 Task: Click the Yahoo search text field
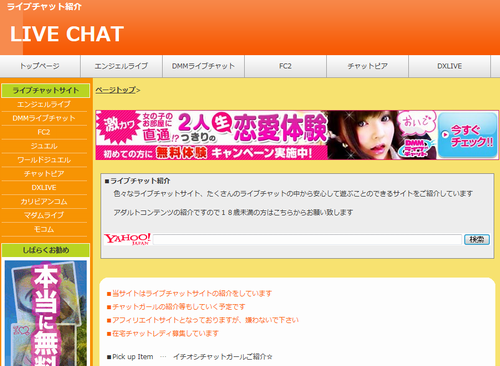pyautogui.click(x=307, y=239)
